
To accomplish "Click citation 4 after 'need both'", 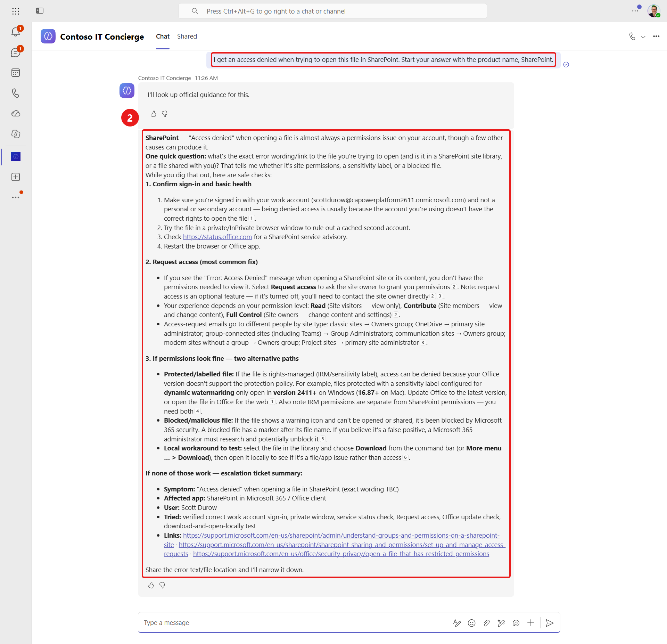I will [x=197, y=411].
